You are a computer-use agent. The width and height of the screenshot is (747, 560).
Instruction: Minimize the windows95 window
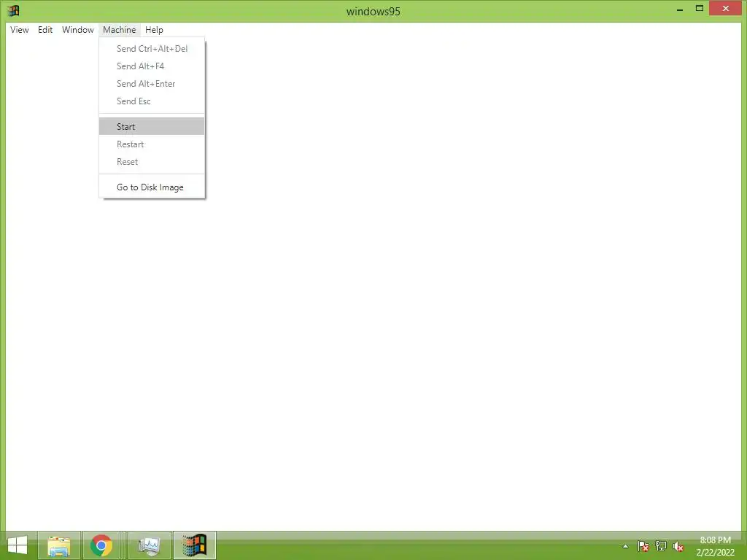point(680,9)
